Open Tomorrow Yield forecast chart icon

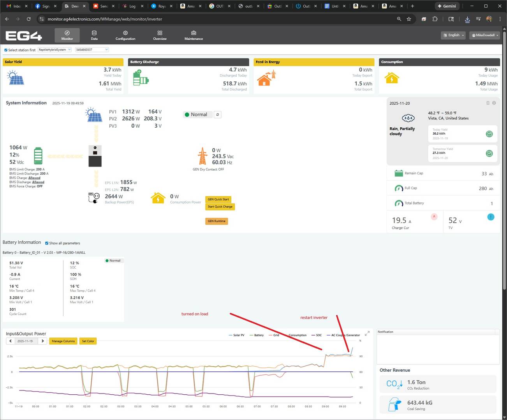489,153
